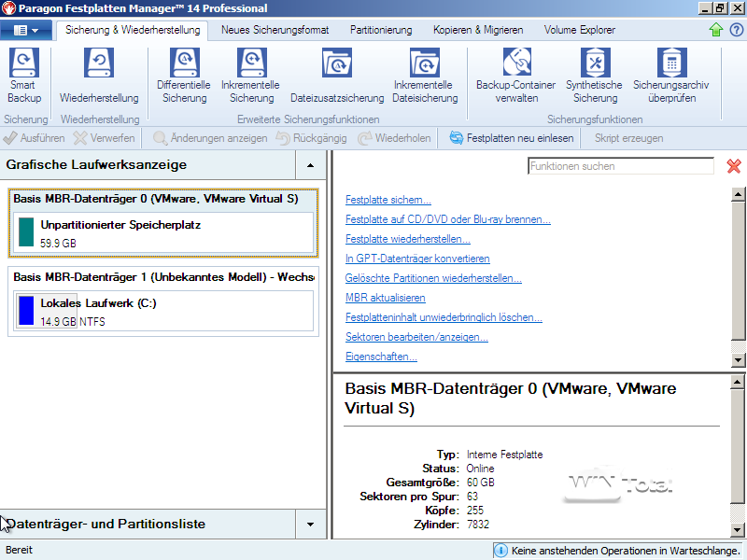Click Änderungen anzeigen
Screen dimensions: 747x560
(x=210, y=138)
